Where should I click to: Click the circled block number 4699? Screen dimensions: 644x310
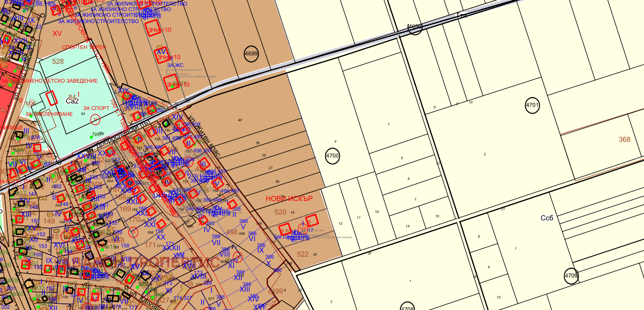click(251, 54)
